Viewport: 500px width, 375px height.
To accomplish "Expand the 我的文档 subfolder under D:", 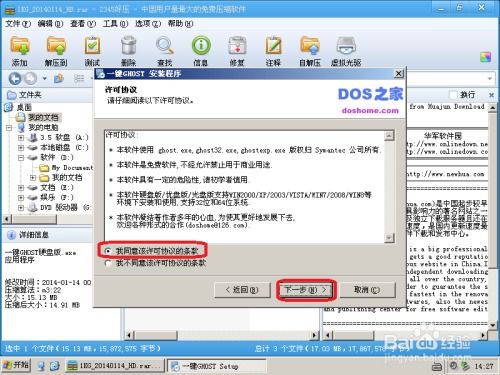I will [33, 177].
